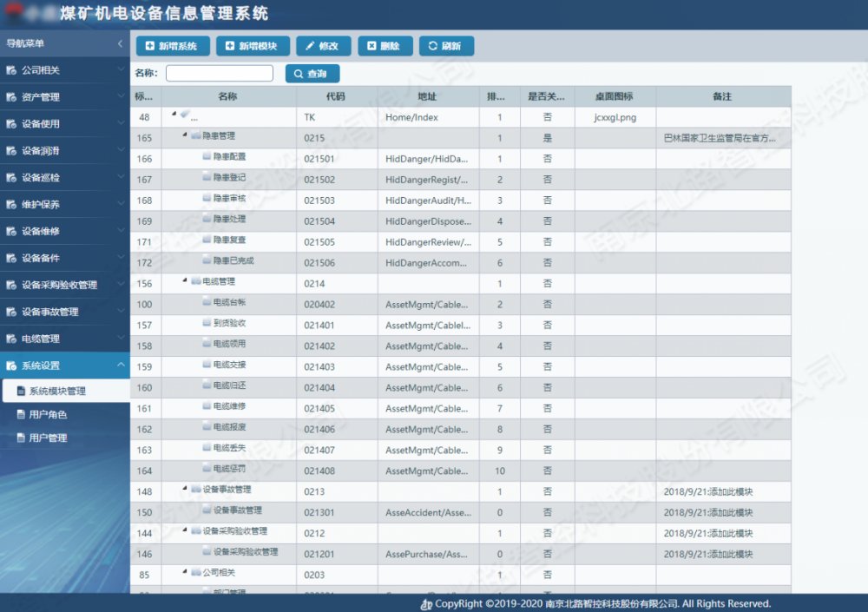Collapse the 隐患管理 tree node

click(185, 136)
